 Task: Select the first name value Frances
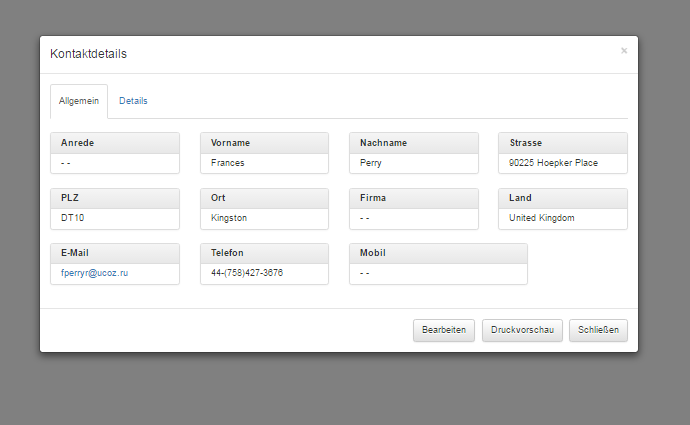(228, 163)
